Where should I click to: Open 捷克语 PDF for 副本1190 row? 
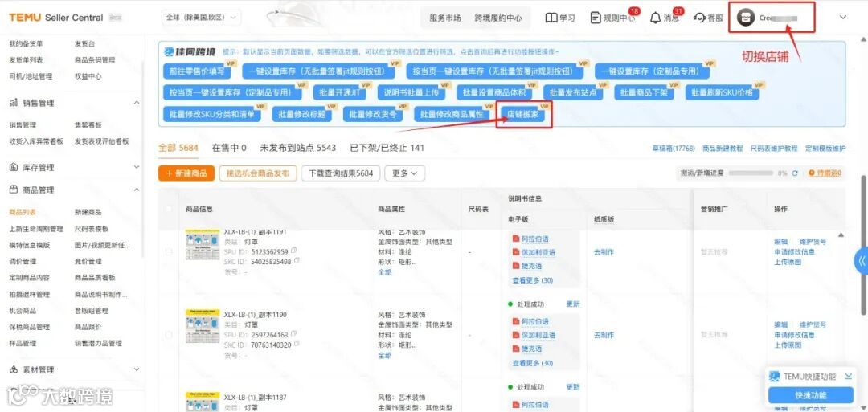pyautogui.click(x=527, y=349)
